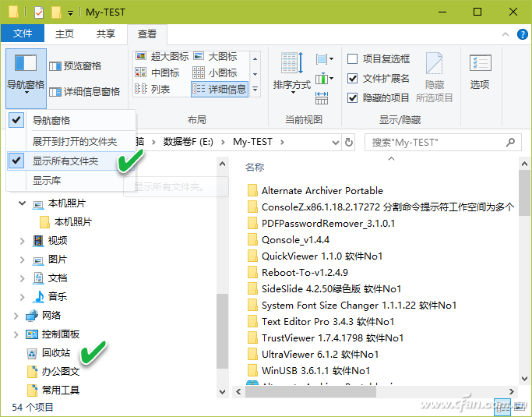Click the file list vertical scrollbar thumb
This screenshot has width=532, height=417.
(524, 193)
